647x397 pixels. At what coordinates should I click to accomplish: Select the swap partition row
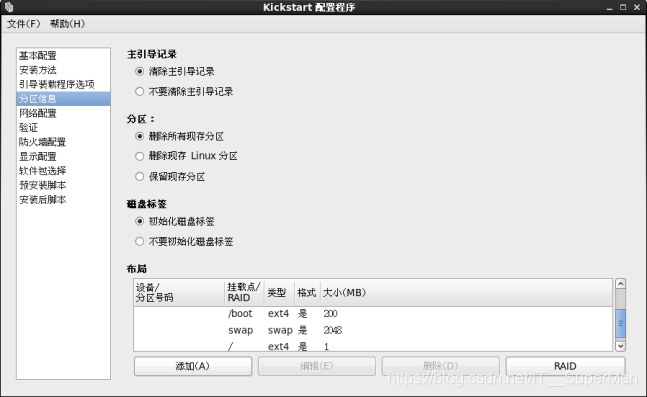click(373, 330)
